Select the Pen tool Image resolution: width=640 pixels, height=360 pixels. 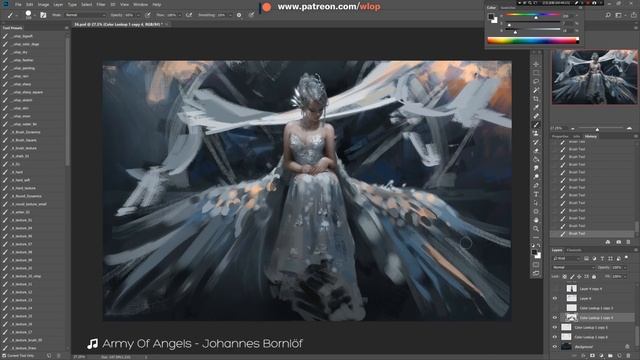coord(536,185)
